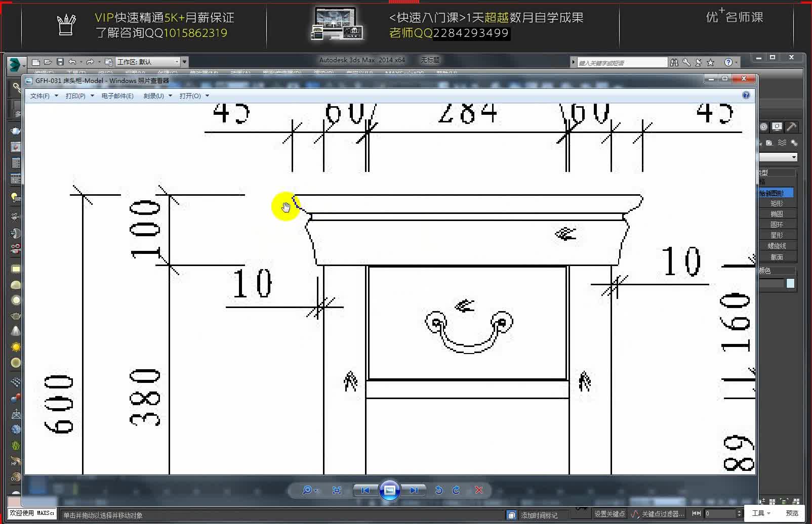Click the sun/light icon in the left toolbar
Screen dimensions: 812x524
[15, 347]
